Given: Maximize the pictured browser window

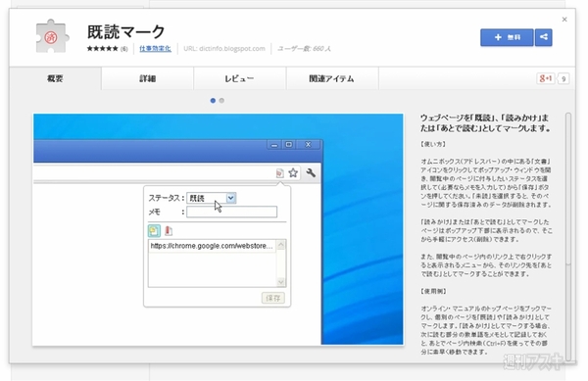Looking at the screenshot, I should [x=289, y=145].
